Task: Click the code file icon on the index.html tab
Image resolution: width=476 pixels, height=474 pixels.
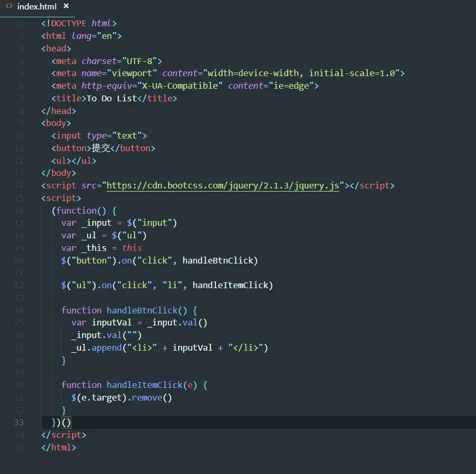Action: [x=9, y=6]
